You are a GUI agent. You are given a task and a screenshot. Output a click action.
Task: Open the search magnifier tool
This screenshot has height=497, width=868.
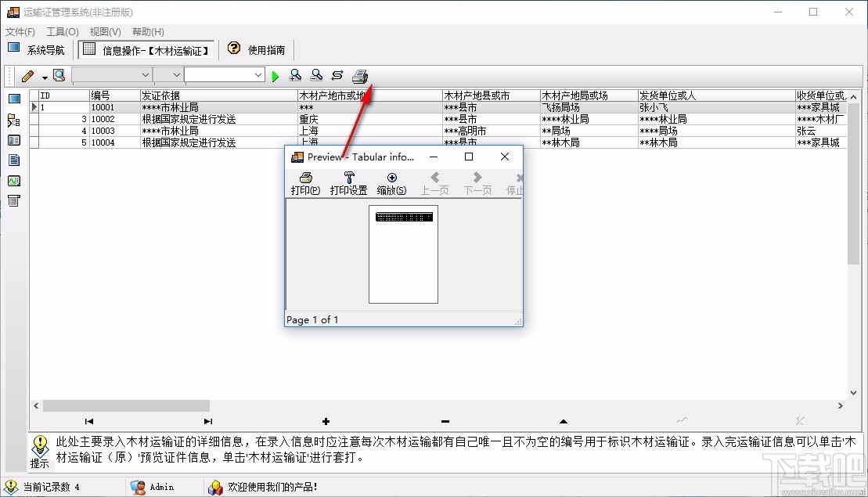tap(59, 75)
